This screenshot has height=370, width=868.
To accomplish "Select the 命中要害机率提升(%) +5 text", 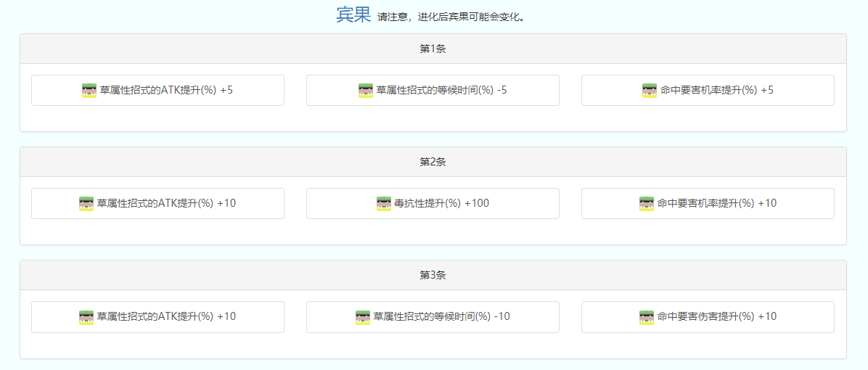I will (x=717, y=91).
